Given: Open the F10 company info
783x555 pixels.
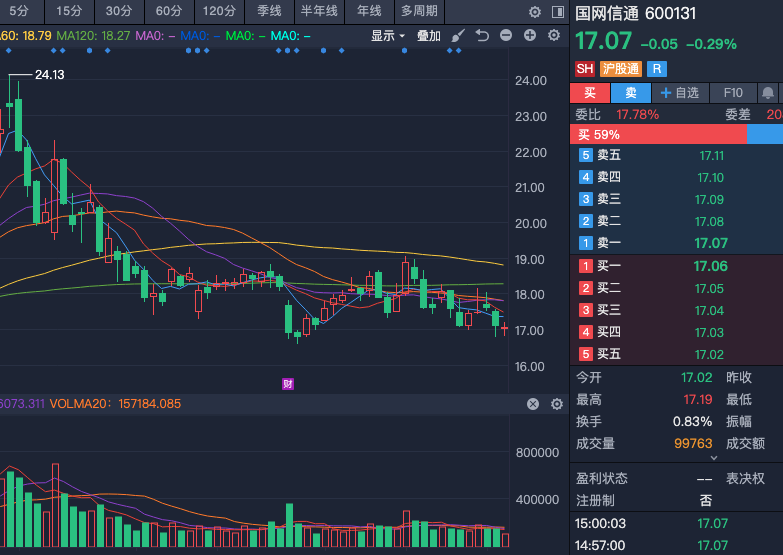Looking at the screenshot, I should pyautogui.click(x=733, y=93).
